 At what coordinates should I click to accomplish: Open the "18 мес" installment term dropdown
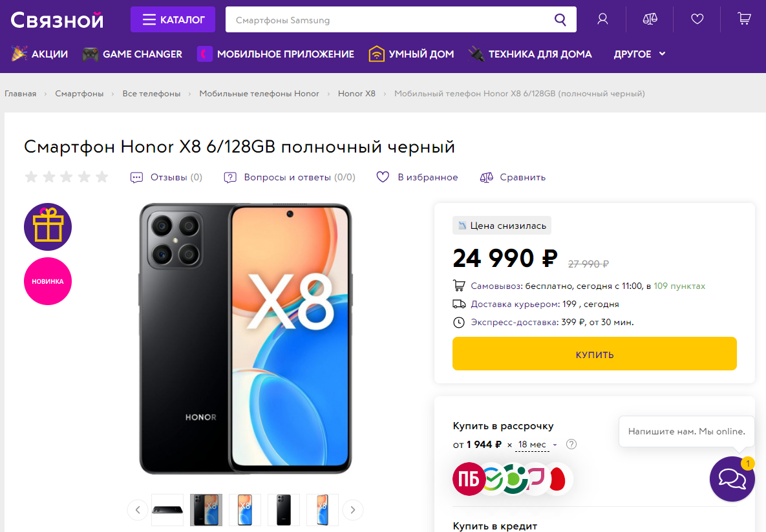537,445
